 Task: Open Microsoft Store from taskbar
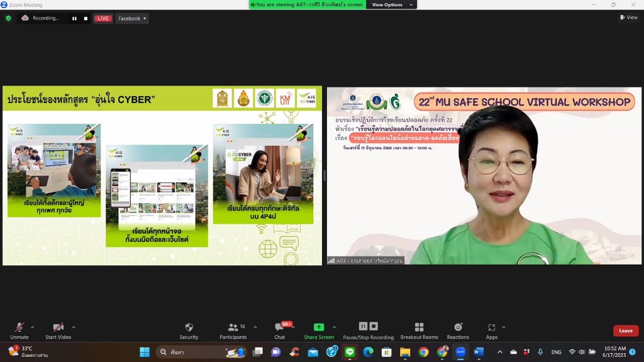point(387,352)
